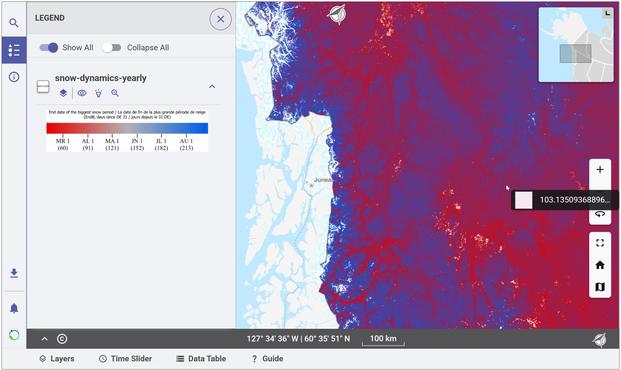
Task: Click the color swatch in the hover tooltip
Action: point(523,200)
